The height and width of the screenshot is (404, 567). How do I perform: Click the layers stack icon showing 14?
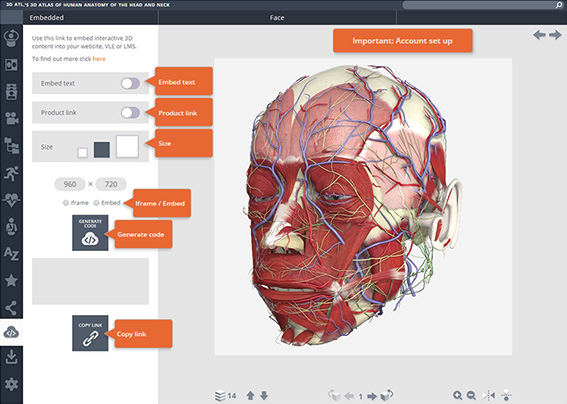point(220,396)
